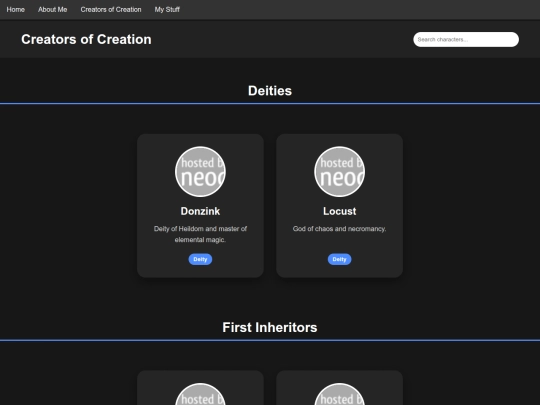The height and width of the screenshot is (405, 540).
Task: Click second avatar under First Inheritors
Action: pos(340,394)
